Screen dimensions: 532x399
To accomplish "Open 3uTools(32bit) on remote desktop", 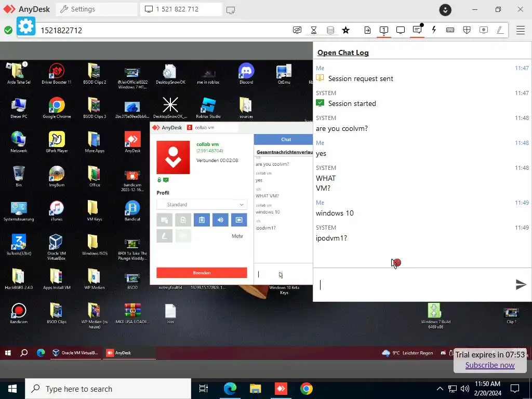I will click(x=19, y=245).
